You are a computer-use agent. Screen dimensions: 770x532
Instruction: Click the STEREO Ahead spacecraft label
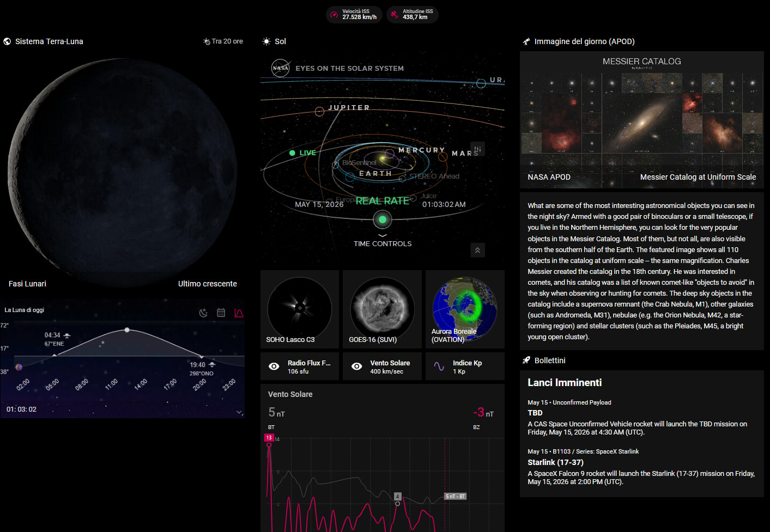tap(434, 176)
